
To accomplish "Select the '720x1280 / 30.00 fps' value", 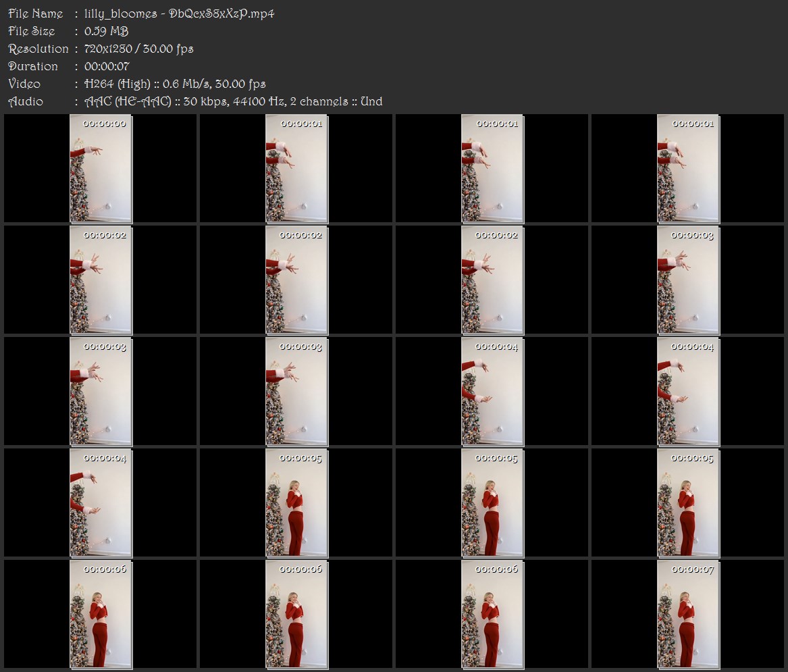I will (x=138, y=49).
